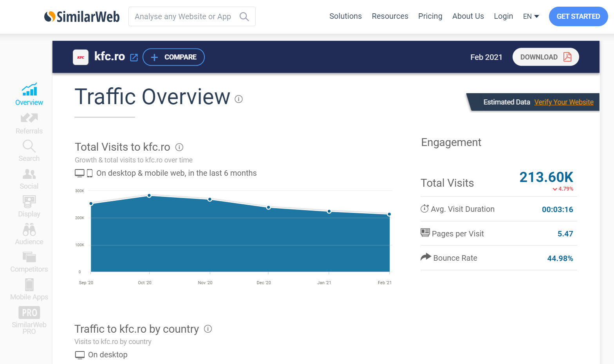This screenshot has height=364, width=614.
Task: Open the Solutions menu
Action: click(345, 16)
